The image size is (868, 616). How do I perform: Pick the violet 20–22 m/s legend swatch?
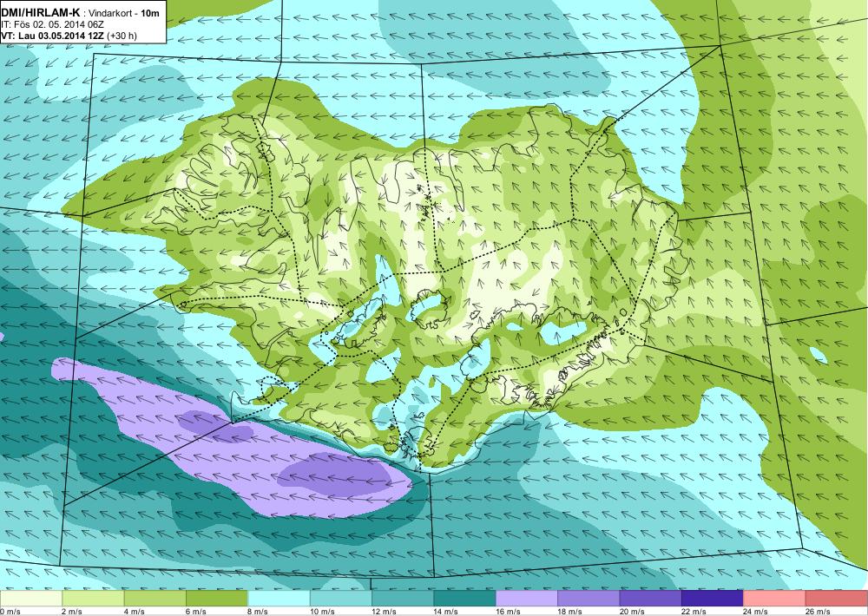(x=651, y=599)
